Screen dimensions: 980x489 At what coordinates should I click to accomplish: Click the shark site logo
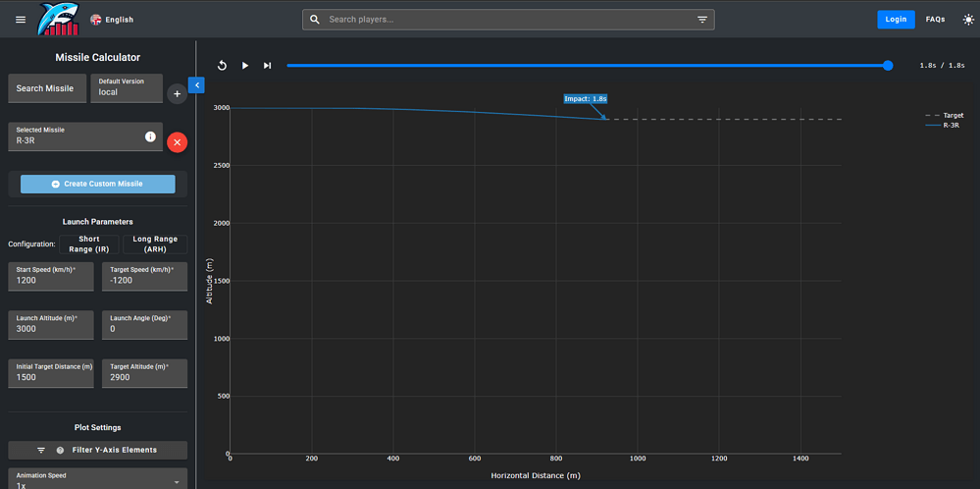tap(57, 20)
